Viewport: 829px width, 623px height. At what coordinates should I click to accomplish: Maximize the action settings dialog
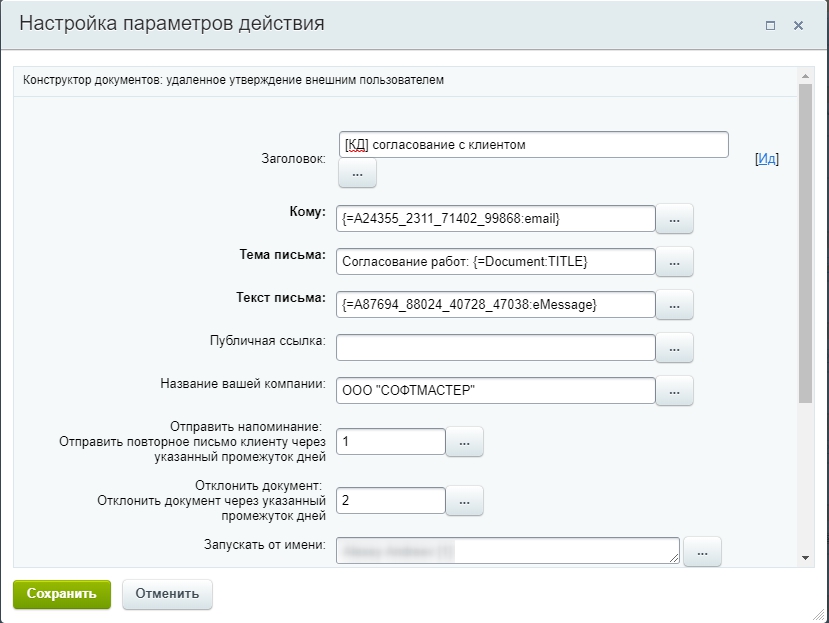coord(770,25)
